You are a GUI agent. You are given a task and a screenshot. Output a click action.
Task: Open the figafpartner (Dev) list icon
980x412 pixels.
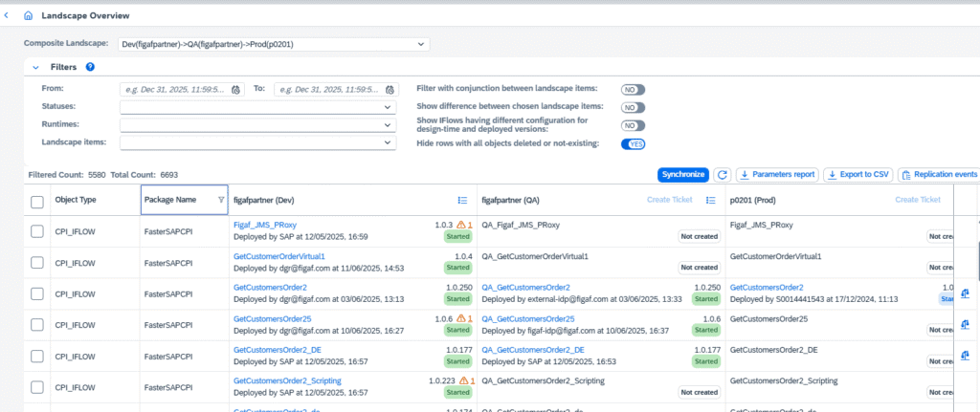[462, 200]
